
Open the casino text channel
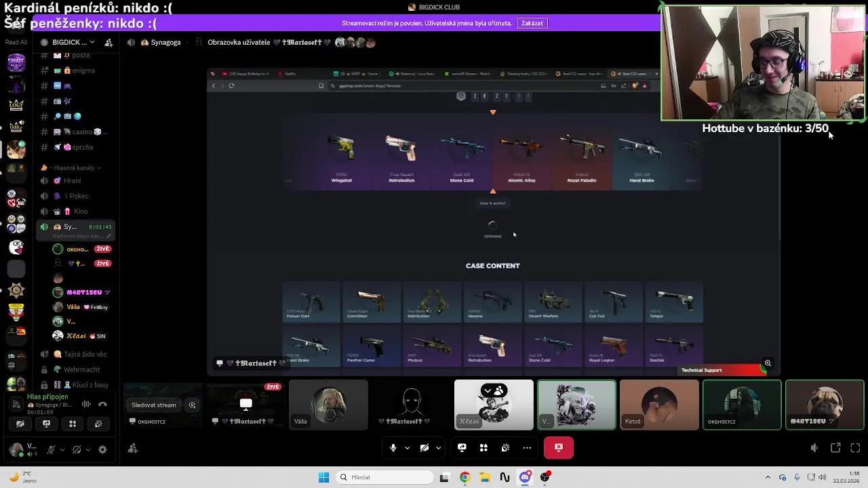coord(75,131)
